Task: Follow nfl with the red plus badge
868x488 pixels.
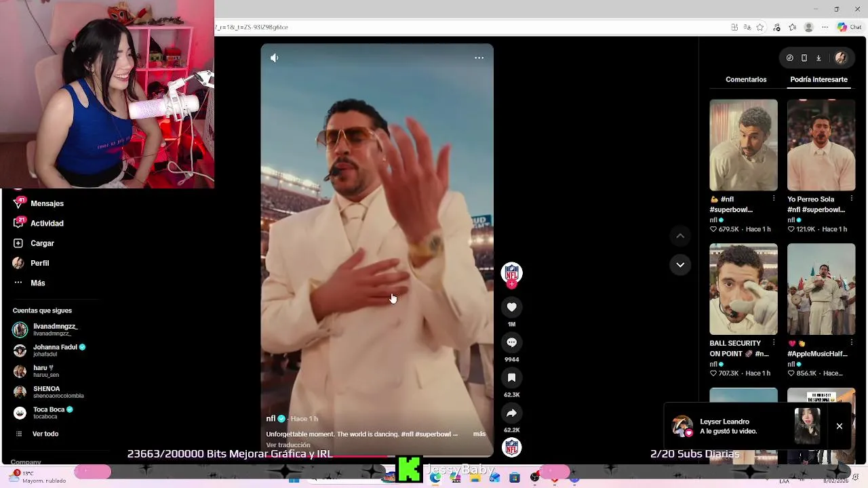Action: 511,284
